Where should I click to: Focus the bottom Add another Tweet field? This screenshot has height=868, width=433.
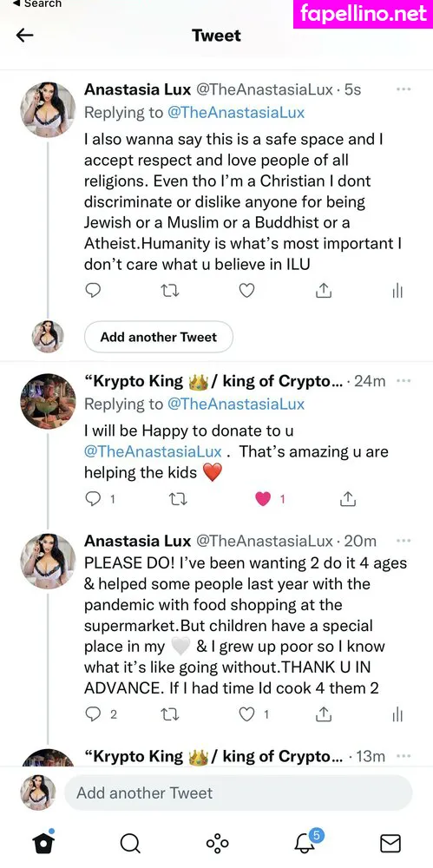point(238,792)
